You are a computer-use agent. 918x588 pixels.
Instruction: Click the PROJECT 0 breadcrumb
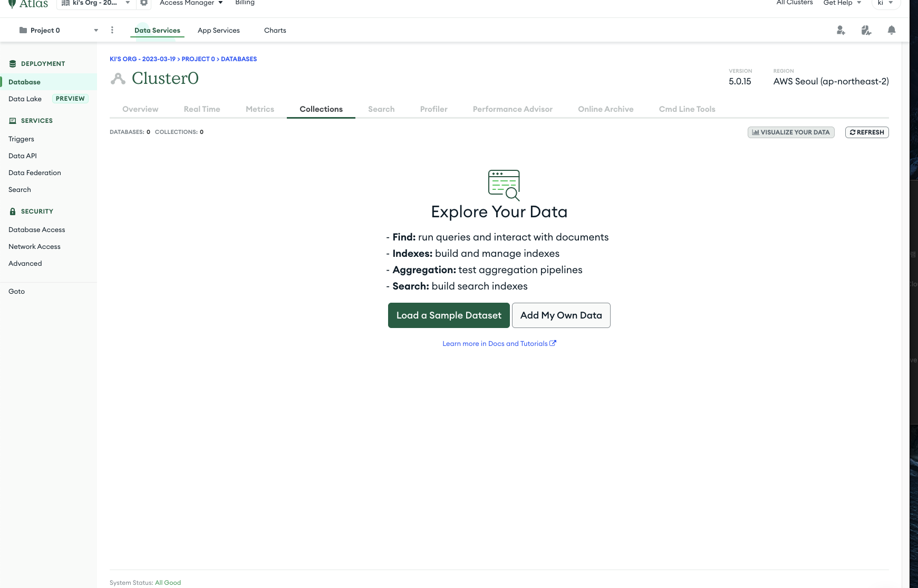[x=198, y=59]
